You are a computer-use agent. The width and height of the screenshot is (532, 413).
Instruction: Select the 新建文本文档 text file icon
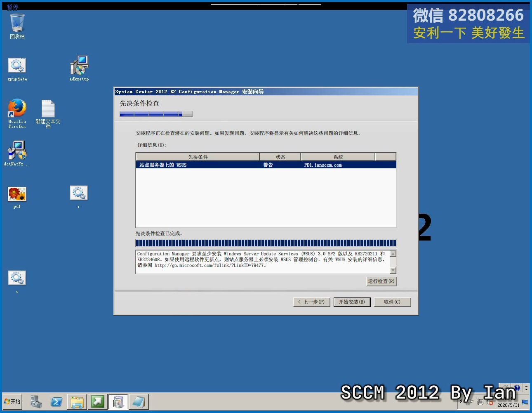click(48, 113)
